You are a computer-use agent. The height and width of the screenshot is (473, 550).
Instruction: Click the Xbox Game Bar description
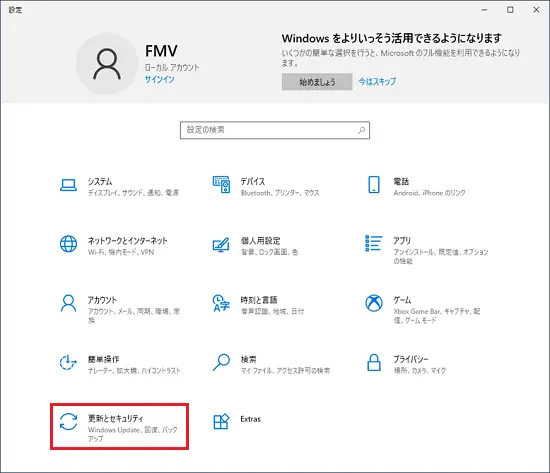[x=437, y=315]
